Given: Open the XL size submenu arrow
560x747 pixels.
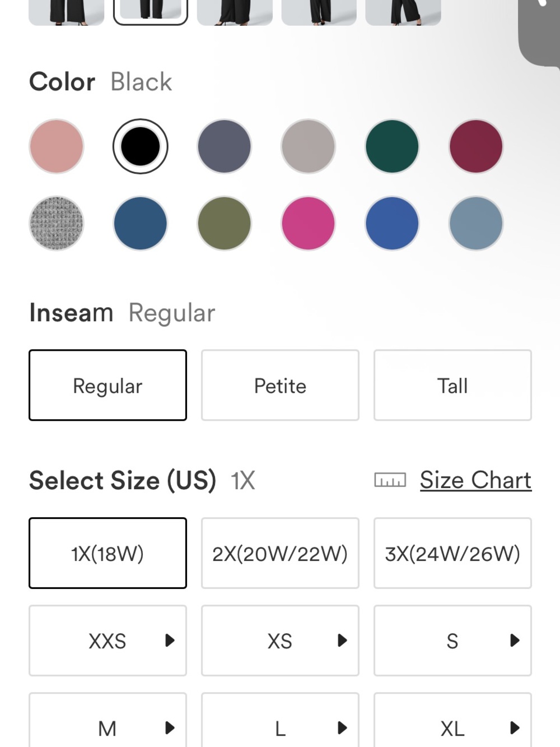Looking at the screenshot, I should 515,728.
